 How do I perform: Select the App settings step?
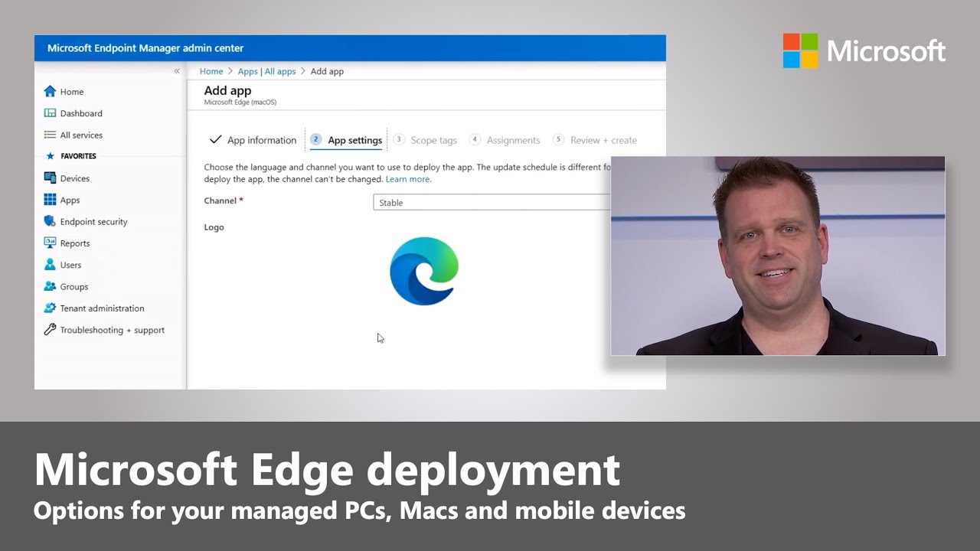coord(346,140)
